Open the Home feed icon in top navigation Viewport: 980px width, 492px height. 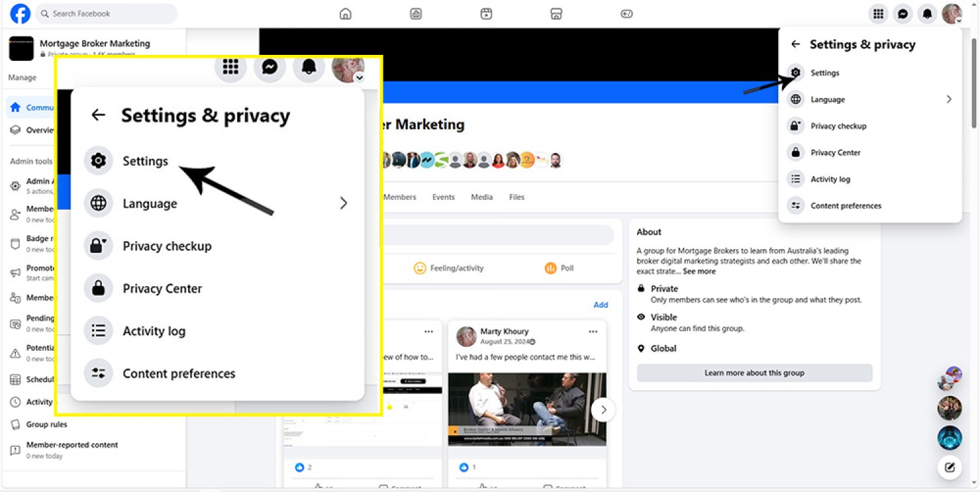[x=346, y=14]
